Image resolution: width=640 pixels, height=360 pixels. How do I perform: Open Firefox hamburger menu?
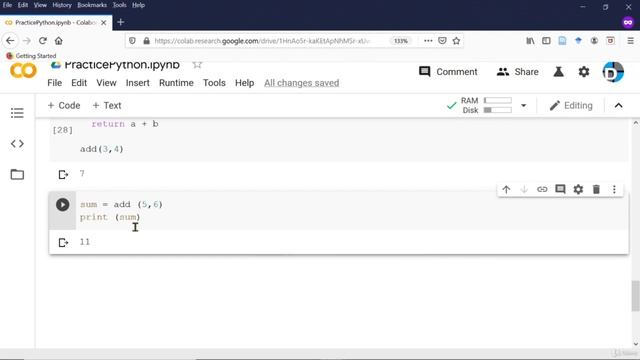[630, 41]
